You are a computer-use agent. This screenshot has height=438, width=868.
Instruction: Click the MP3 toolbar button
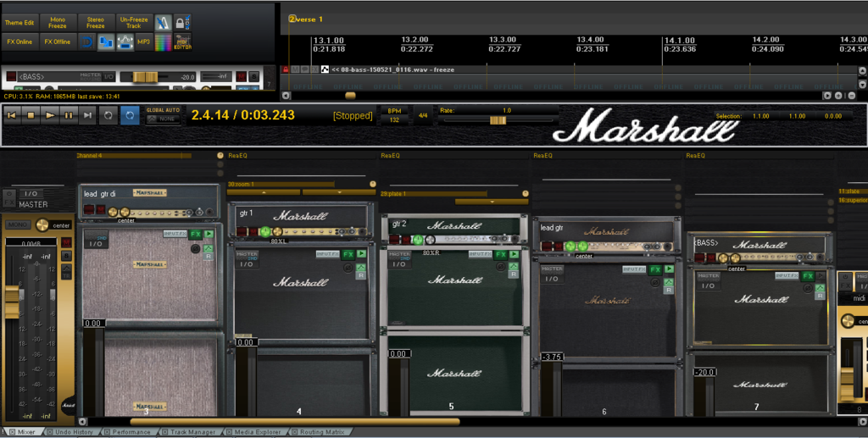143,42
